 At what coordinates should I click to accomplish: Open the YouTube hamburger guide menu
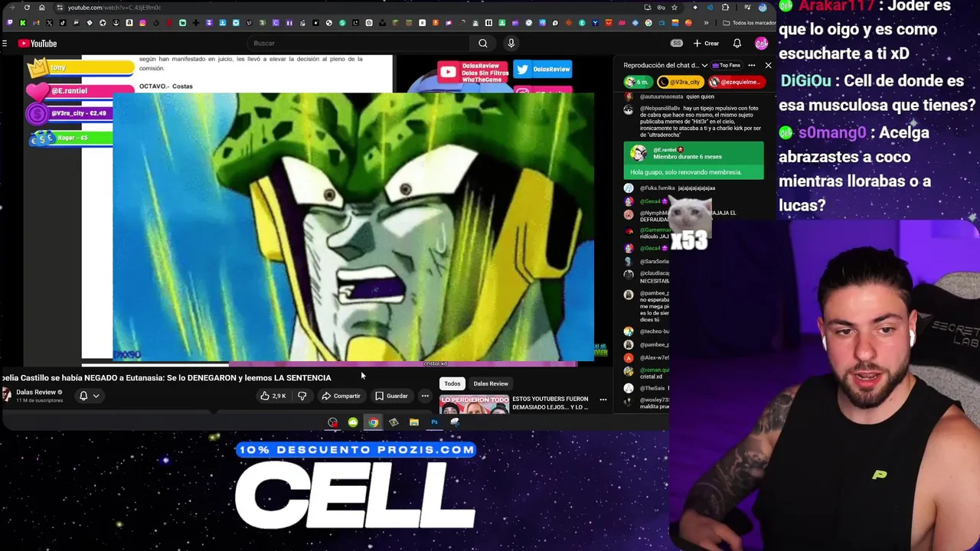click(5, 44)
